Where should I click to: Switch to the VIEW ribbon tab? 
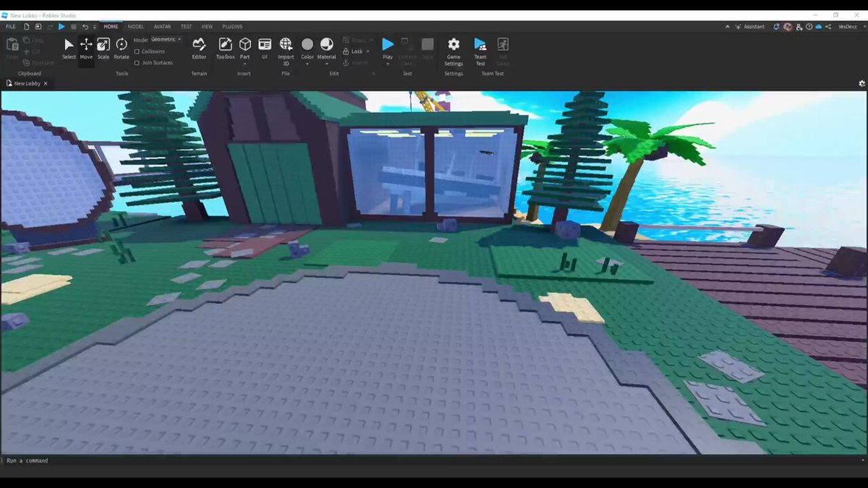click(208, 27)
